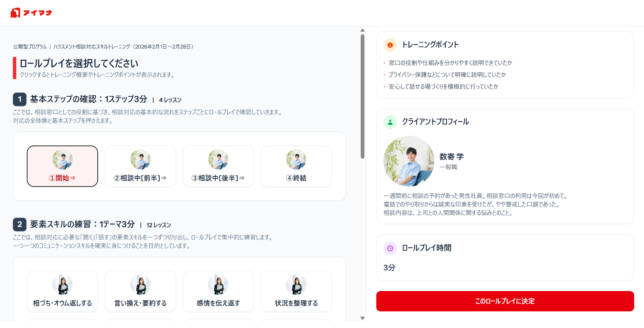Click the 公開型プログラム breadcrumb text
The image size is (644, 328).
click(30, 47)
